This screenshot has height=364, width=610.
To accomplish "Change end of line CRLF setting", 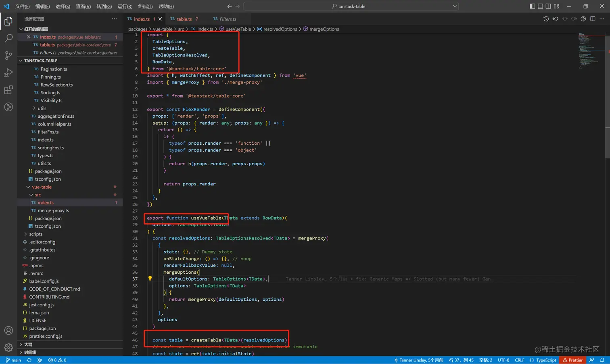I will coord(520,360).
